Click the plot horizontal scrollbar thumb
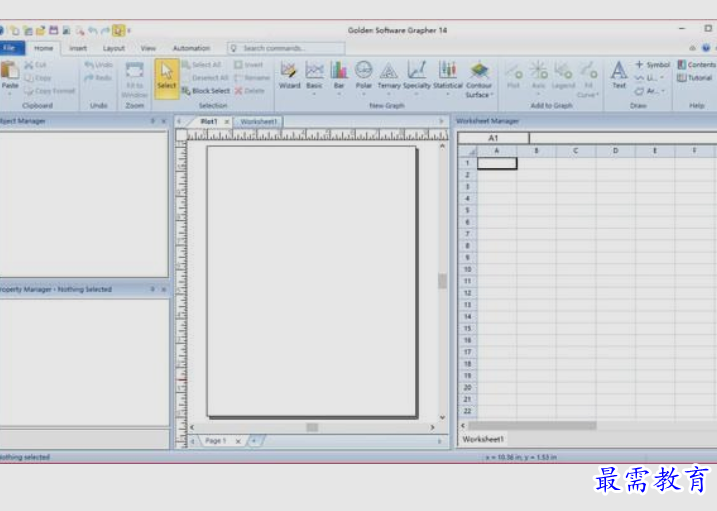The image size is (717, 511). pyautogui.click(x=312, y=427)
